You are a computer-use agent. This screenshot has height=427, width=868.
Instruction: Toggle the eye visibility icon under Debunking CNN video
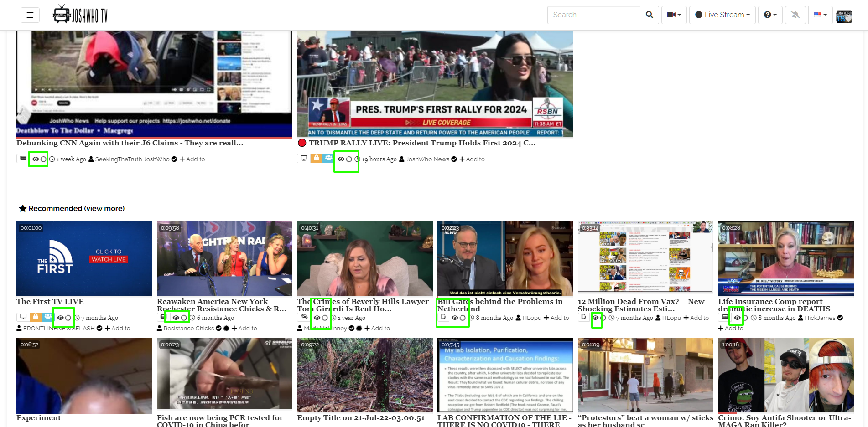tap(36, 159)
